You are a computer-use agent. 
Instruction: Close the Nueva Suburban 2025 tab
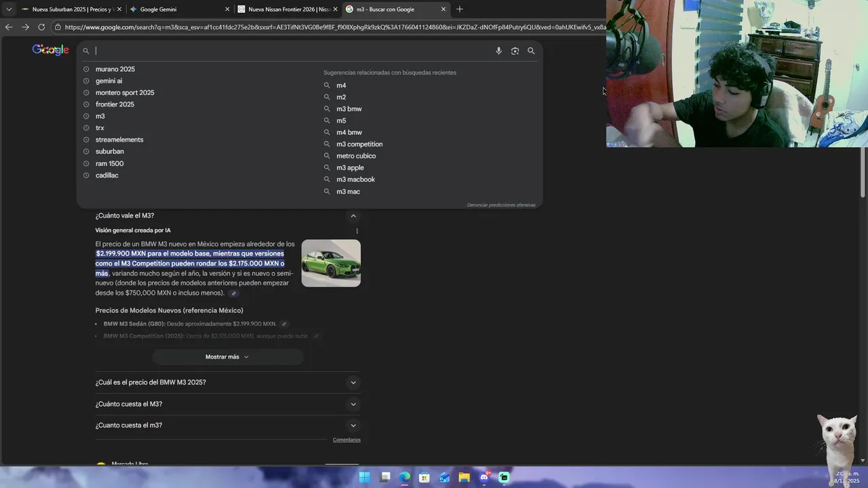(119, 9)
